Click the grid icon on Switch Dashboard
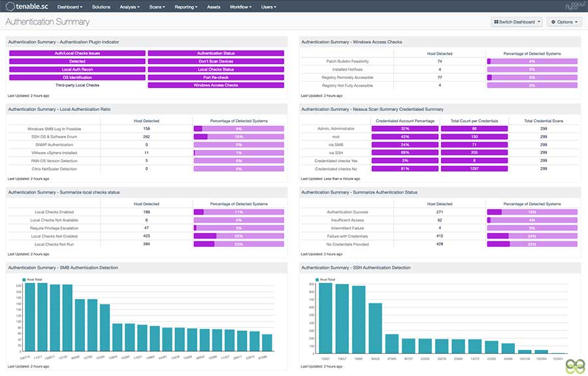Screen dimensions: 588x376 point(496,22)
